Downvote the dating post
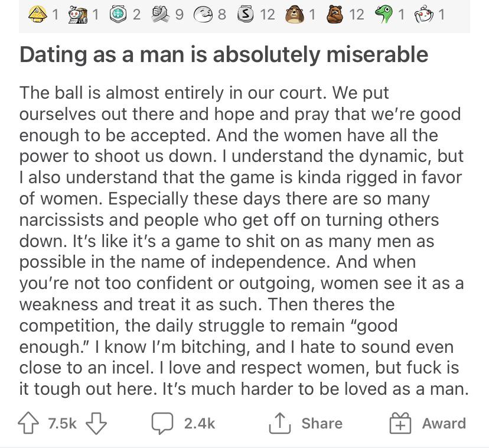 [96, 423]
